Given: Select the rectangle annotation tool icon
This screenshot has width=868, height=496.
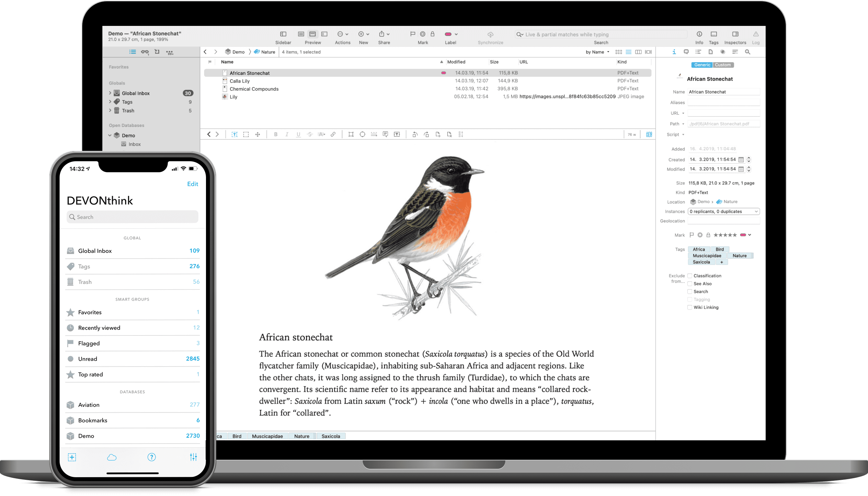Looking at the screenshot, I should click(351, 135).
